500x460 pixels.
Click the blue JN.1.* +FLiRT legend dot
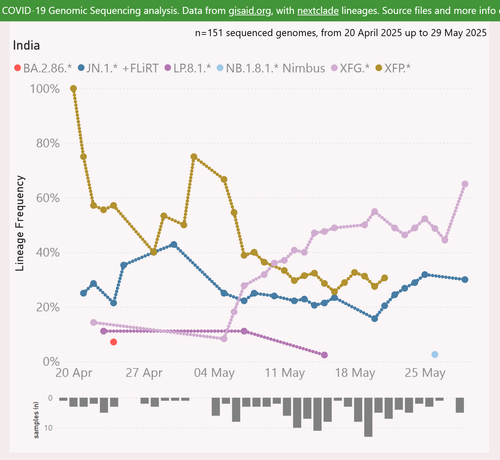click(x=81, y=68)
